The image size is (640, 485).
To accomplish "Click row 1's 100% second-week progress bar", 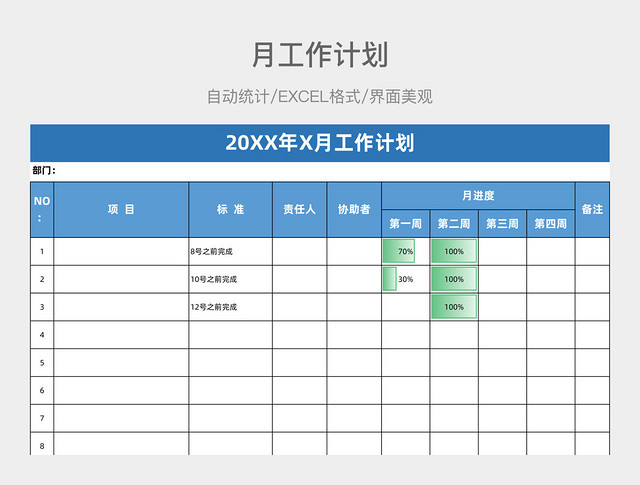I will pyautogui.click(x=454, y=251).
